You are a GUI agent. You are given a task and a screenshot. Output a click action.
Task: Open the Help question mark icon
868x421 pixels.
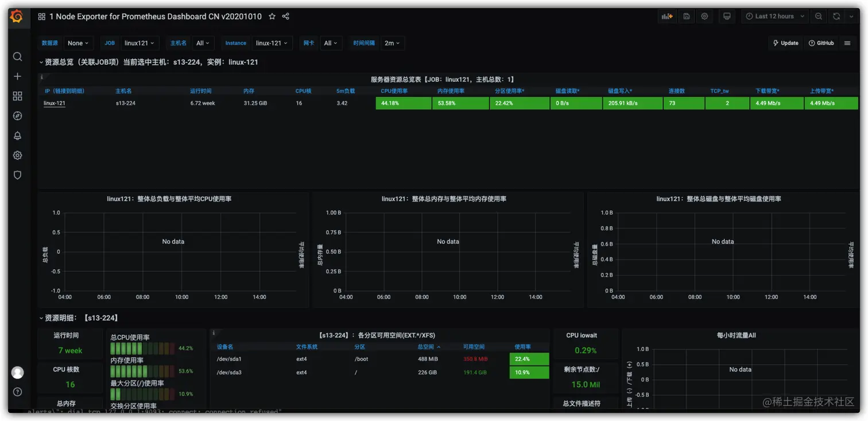(x=17, y=392)
